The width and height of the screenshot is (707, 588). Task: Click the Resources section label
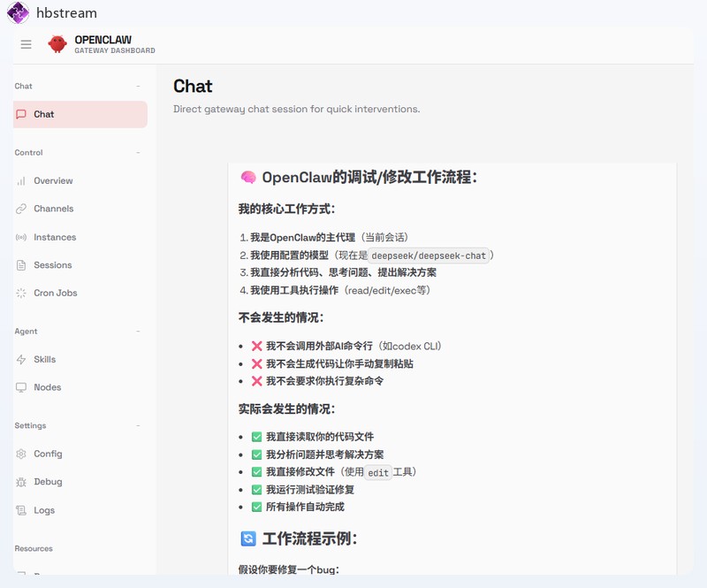pyautogui.click(x=34, y=549)
